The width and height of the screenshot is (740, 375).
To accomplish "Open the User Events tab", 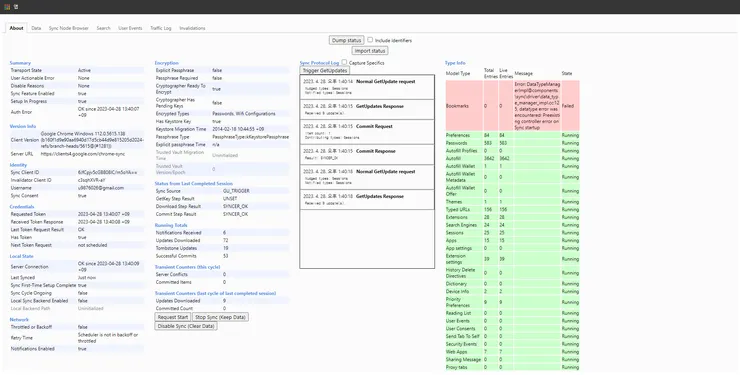I will (130, 28).
